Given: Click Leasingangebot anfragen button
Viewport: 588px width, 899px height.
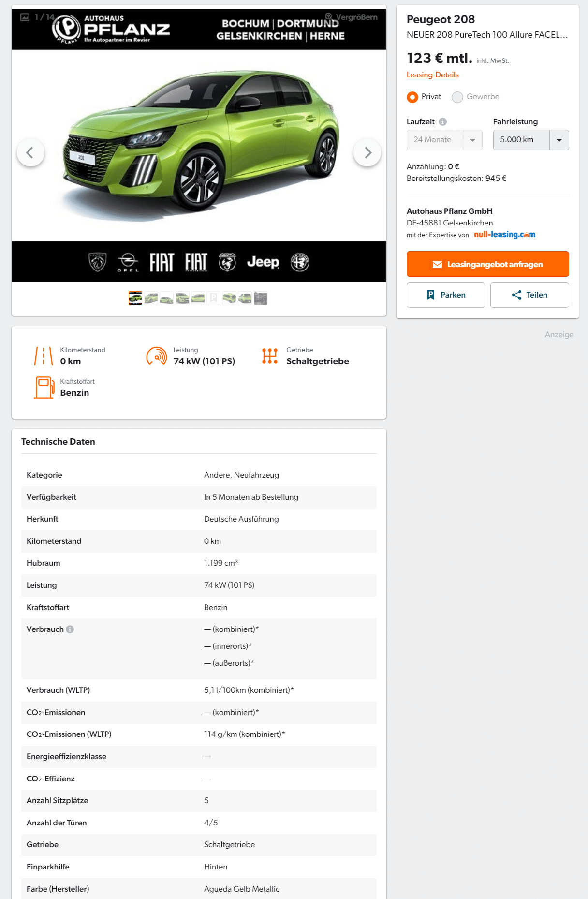Looking at the screenshot, I should click(x=488, y=264).
